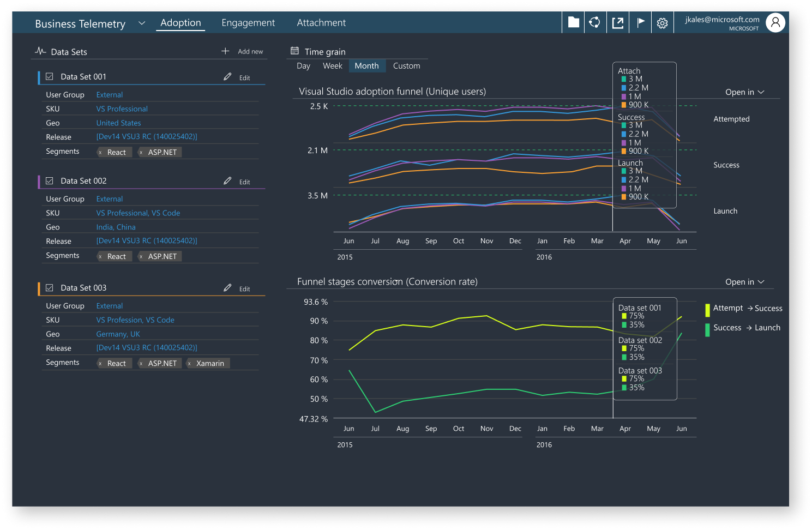Switch to Attachment tab
Viewport: 812px width, 530px height.
(321, 23)
